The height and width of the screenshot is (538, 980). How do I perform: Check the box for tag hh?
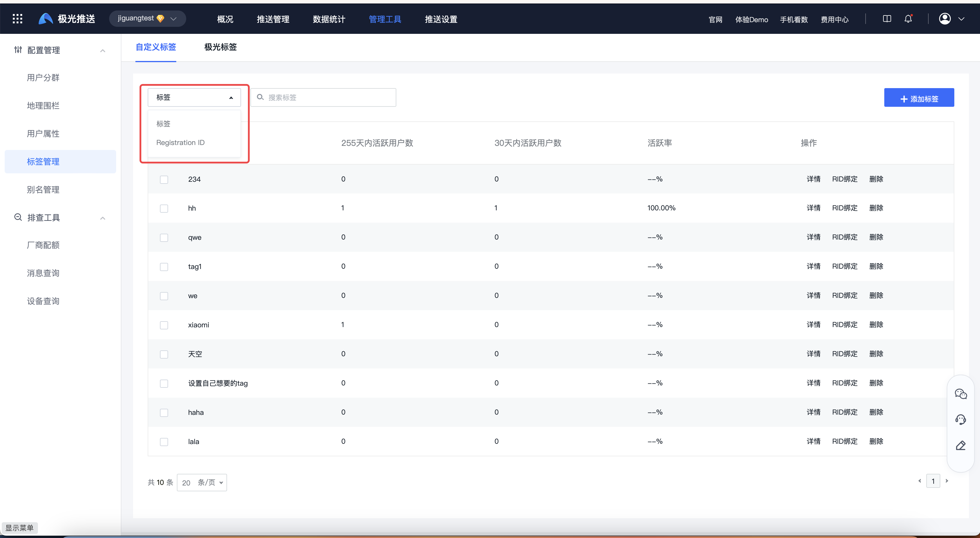click(164, 208)
